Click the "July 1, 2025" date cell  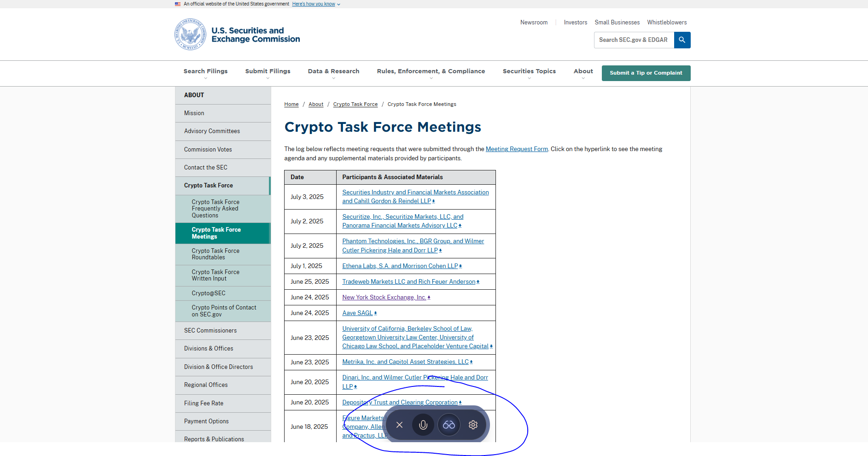click(x=310, y=266)
